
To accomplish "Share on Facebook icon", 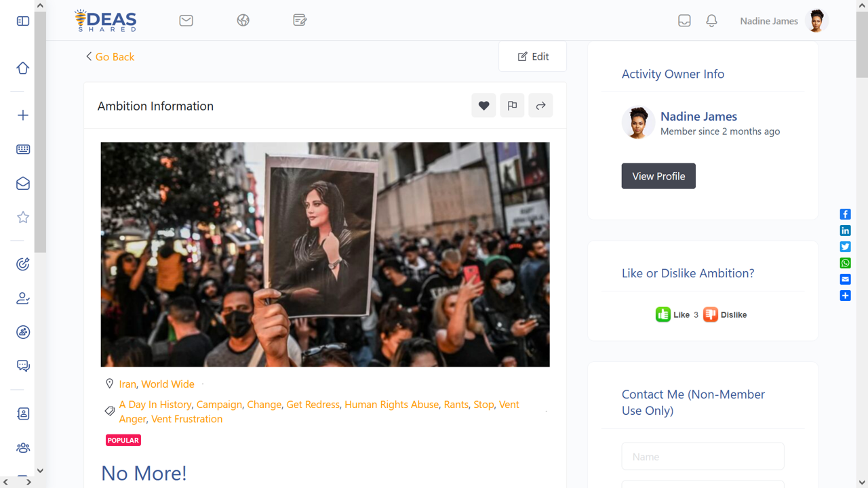I will pyautogui.click(x=846, y=214).
